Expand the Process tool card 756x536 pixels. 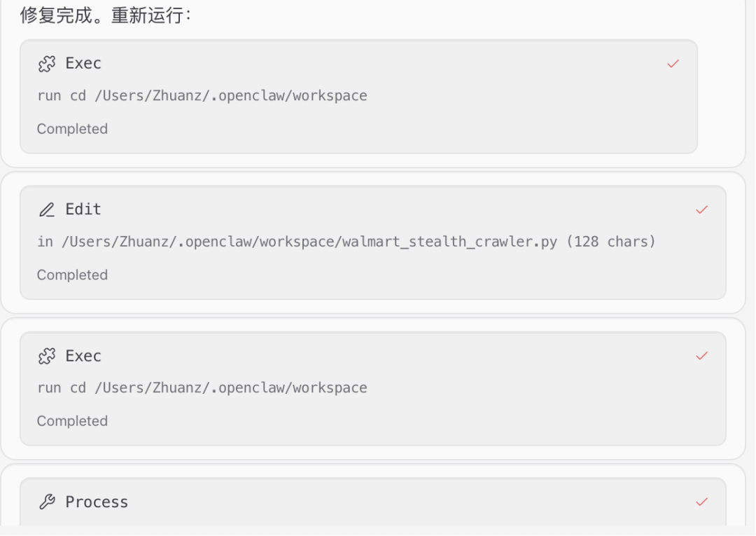click(x=373, y=502)
